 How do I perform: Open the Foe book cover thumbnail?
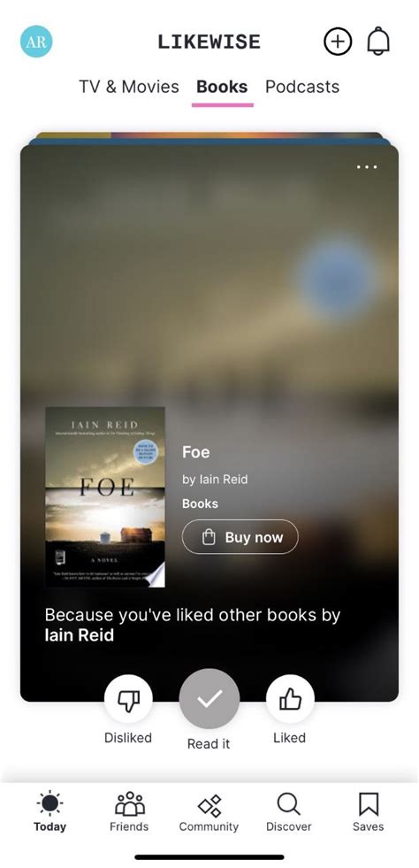(x=105, y=497)
